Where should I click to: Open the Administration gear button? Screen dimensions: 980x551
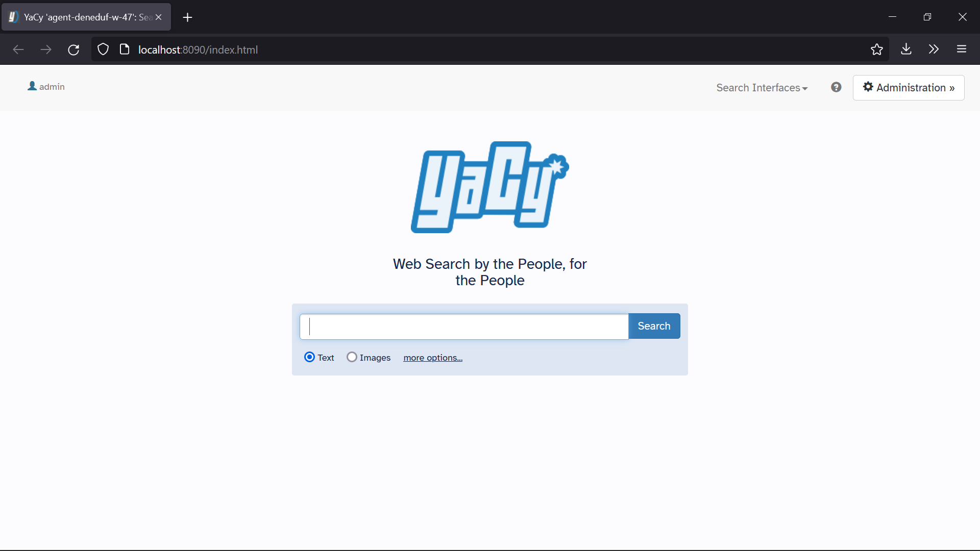tap(908, 88)
